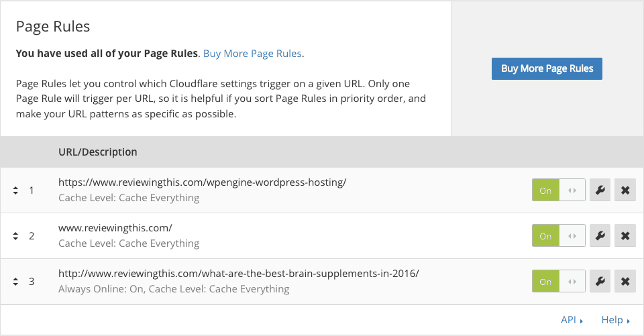
Task: Disable the www.reviewingthis.com/ rule switch
Action: pos(559,235)
